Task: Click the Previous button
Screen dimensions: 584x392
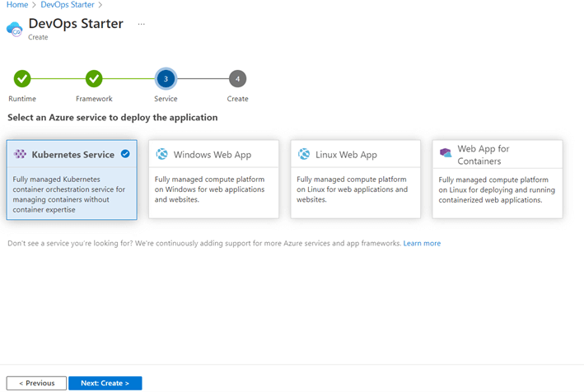Action: point(36,383)
